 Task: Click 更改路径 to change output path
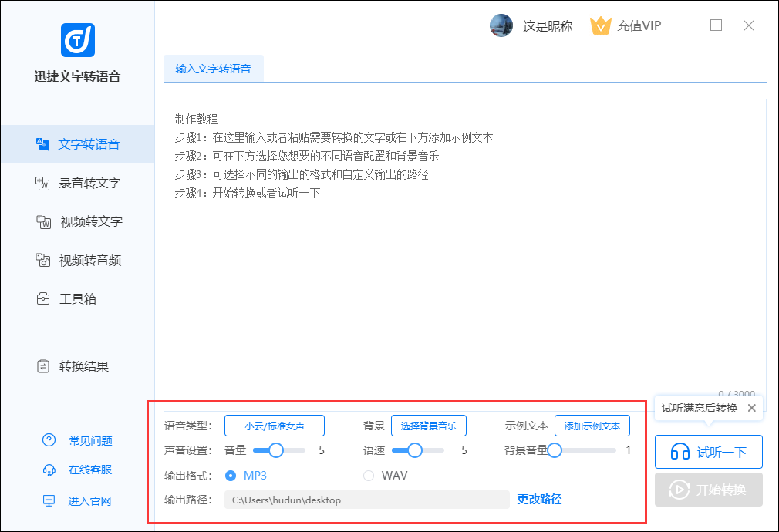coord(538,499)
